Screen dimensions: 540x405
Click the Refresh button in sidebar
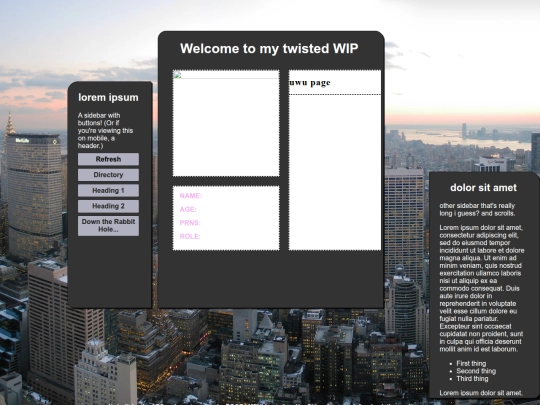tap(108, 159)
